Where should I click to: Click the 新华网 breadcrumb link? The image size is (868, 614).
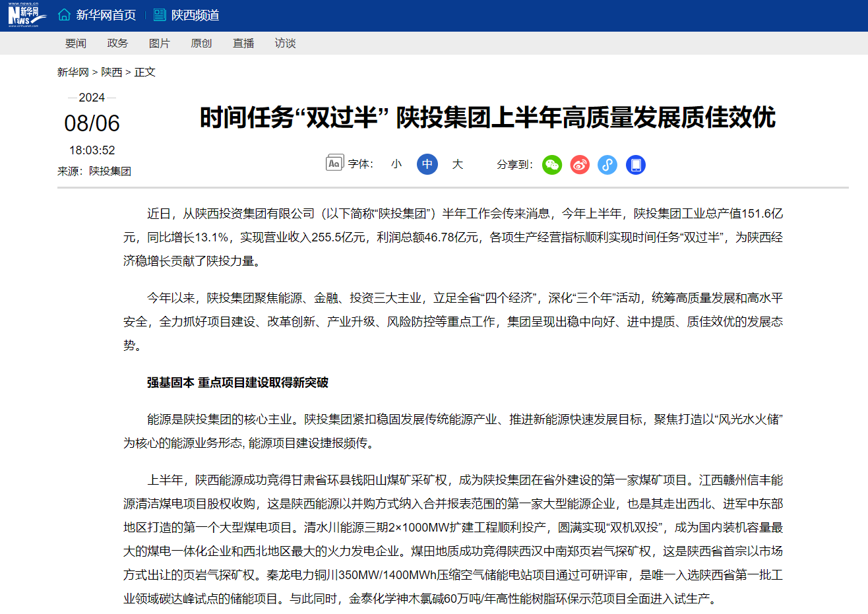click(73, 72)
